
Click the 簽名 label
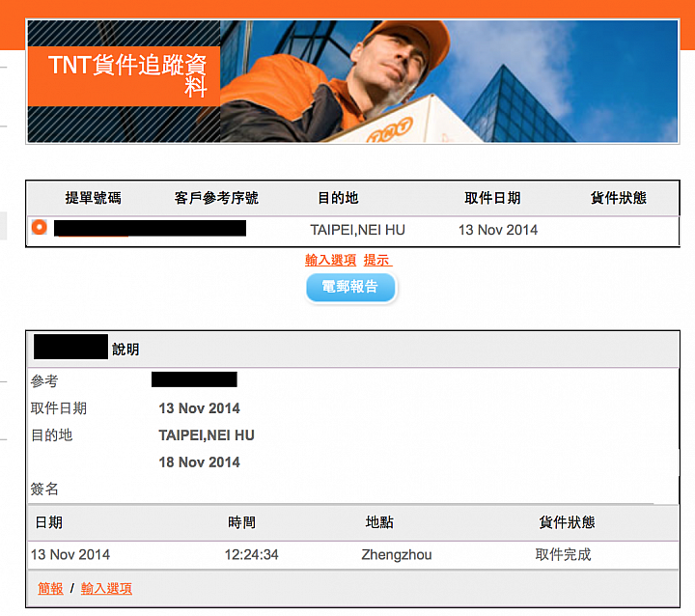click(x=44, y=490)
